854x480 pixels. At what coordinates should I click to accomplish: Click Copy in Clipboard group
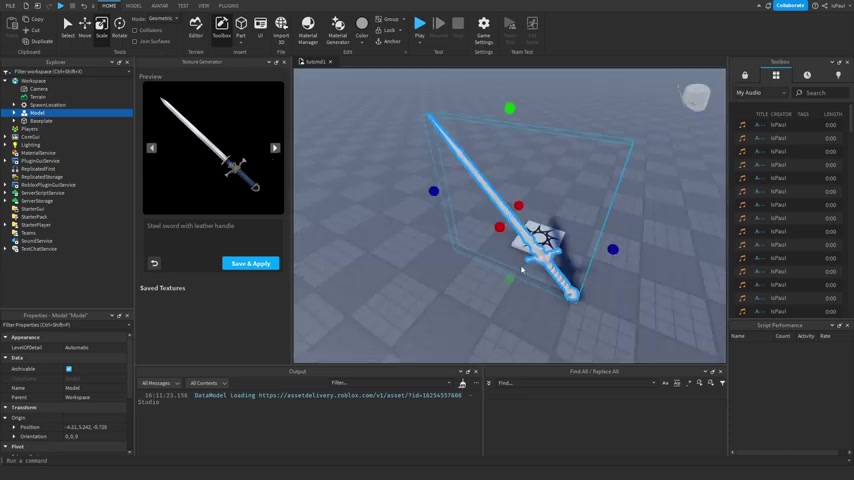(x=33, y=19)
